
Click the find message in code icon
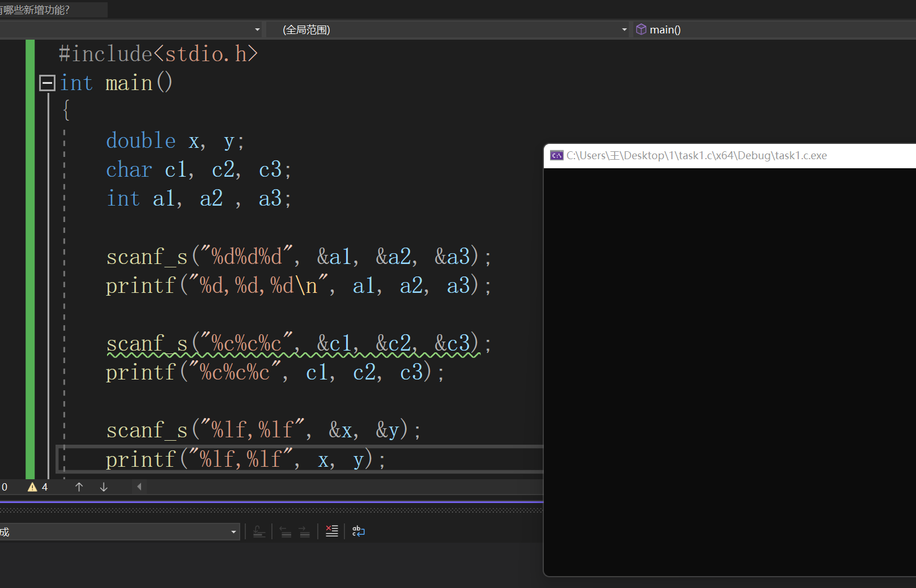259,531
